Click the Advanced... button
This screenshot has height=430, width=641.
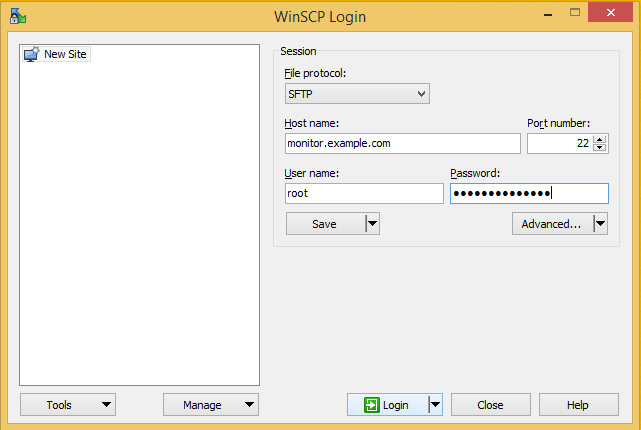552,224
